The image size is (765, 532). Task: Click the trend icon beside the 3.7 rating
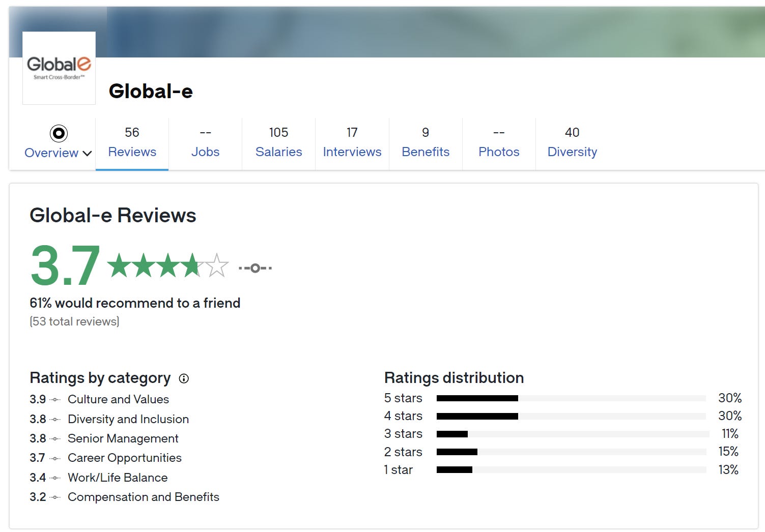(255, 268)
